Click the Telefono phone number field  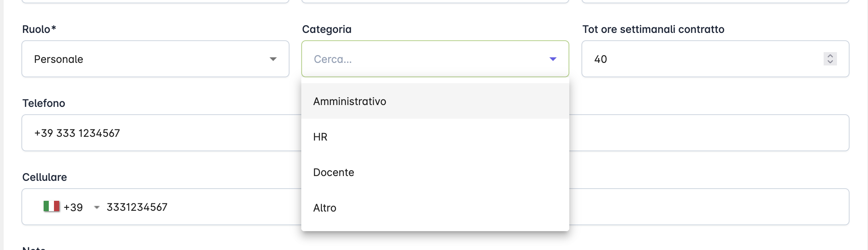pyautogui.click(x=148, y=133)
